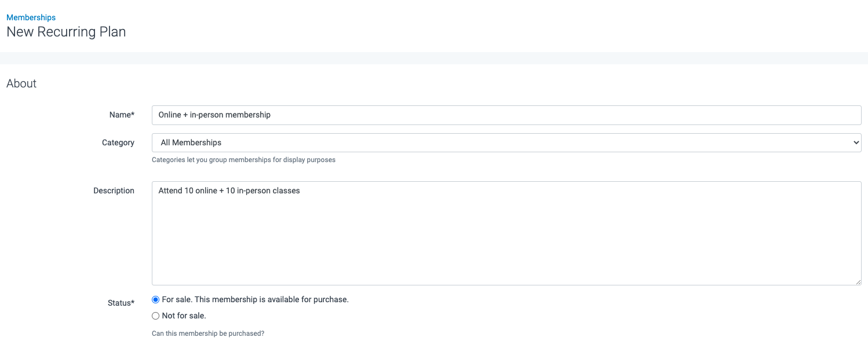The image size is (868, 363).
Task: Choose the "Not for sale" option
Action: tap(155, 316)
